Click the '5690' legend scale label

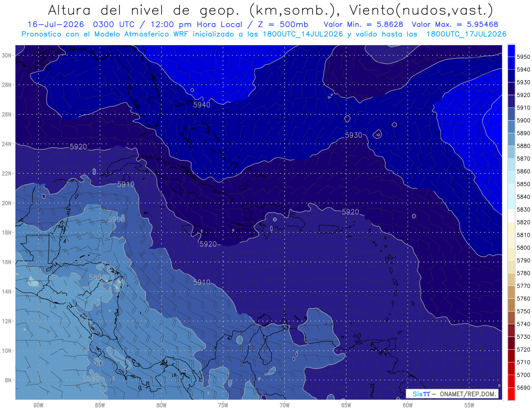point(524,388)
